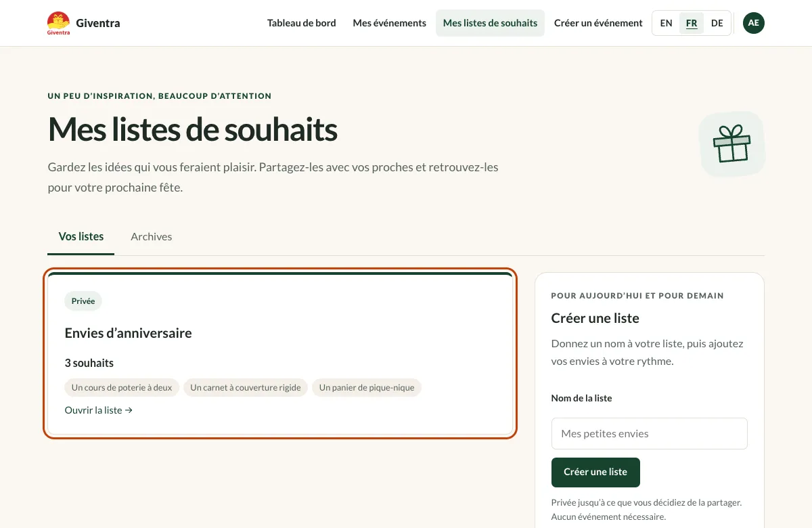Click the Mes listes de souhaits page heading
The width and height of the screenshot is (812, 528).
coord(193,129)
